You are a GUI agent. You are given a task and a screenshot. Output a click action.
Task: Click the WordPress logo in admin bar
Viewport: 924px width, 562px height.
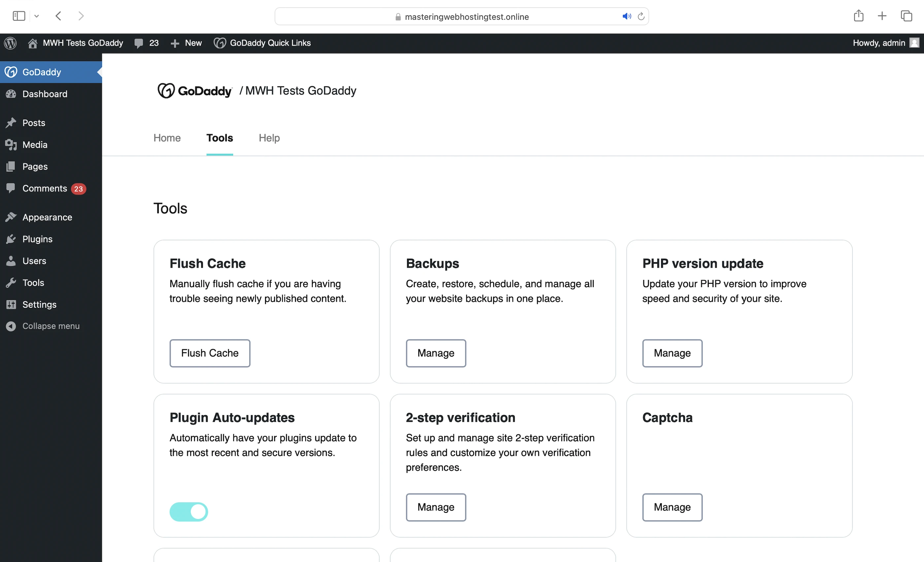(11, 43)
